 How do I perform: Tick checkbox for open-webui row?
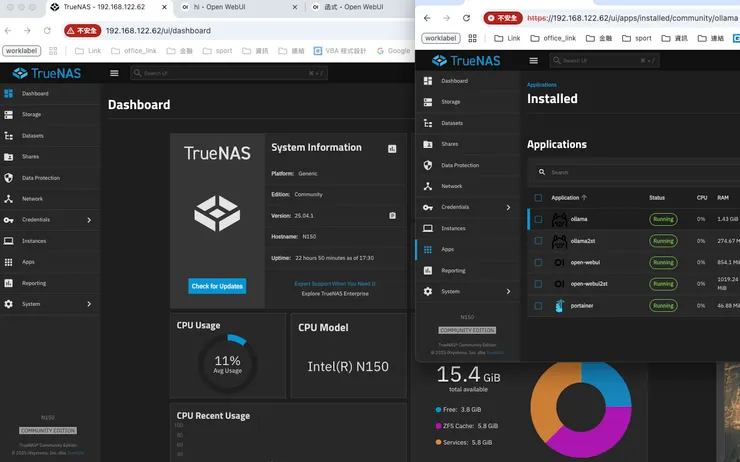tap(538, 262)
